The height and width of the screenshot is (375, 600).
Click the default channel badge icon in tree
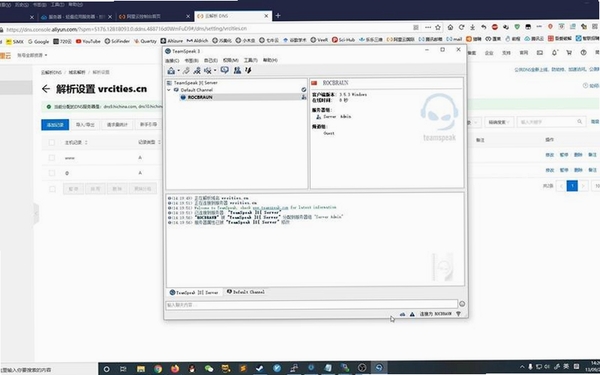[x=303, y=90]
